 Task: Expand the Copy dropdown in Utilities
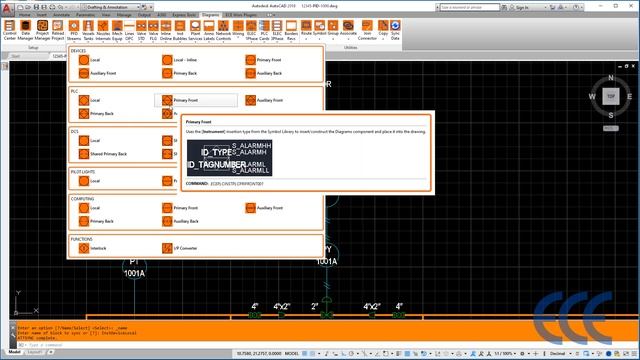(x=383, y=38)
